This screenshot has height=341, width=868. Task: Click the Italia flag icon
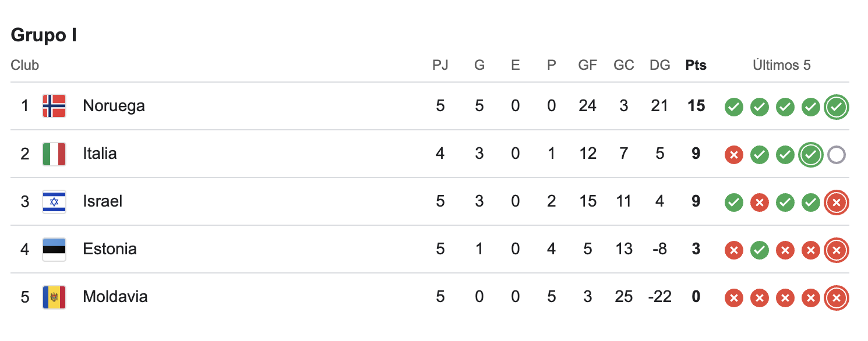54,154
